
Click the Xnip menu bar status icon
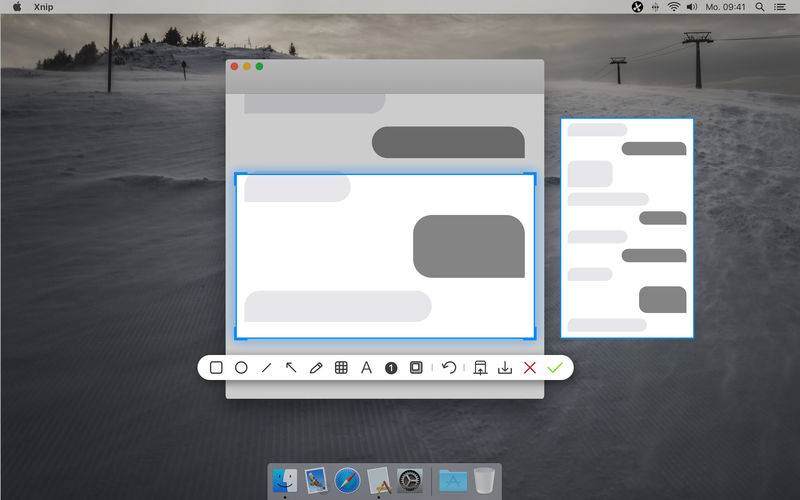click(x=637, y=7)
